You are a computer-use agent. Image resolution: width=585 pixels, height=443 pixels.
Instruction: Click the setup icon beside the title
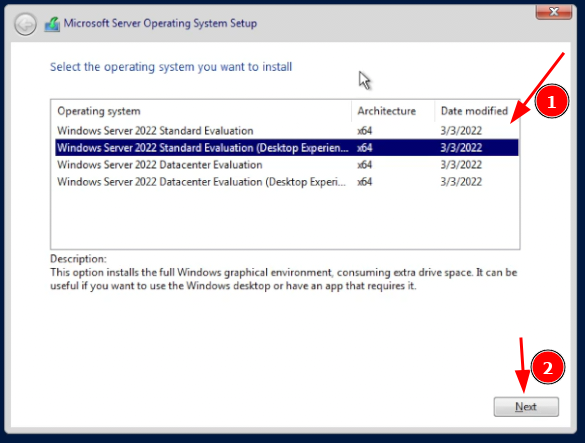click(x=52, y=24)
